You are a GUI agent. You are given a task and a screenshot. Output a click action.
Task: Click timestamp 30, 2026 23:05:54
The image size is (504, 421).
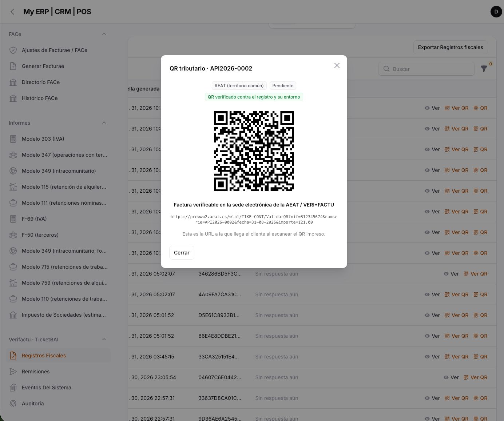152,377
